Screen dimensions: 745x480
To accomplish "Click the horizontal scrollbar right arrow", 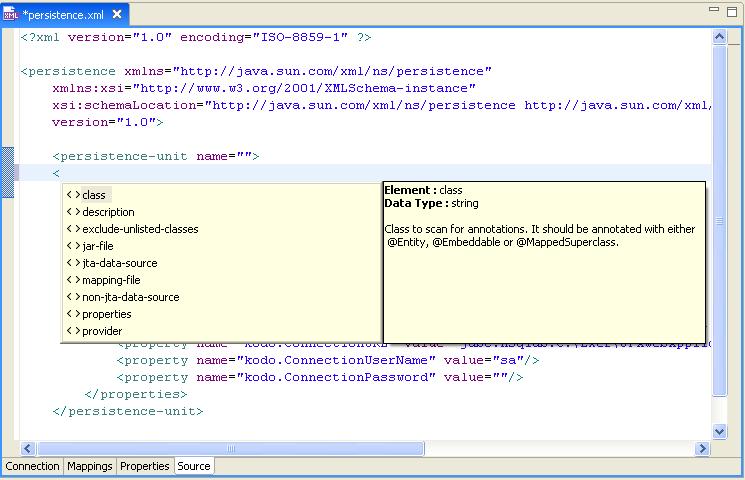I will click(703, 448).
